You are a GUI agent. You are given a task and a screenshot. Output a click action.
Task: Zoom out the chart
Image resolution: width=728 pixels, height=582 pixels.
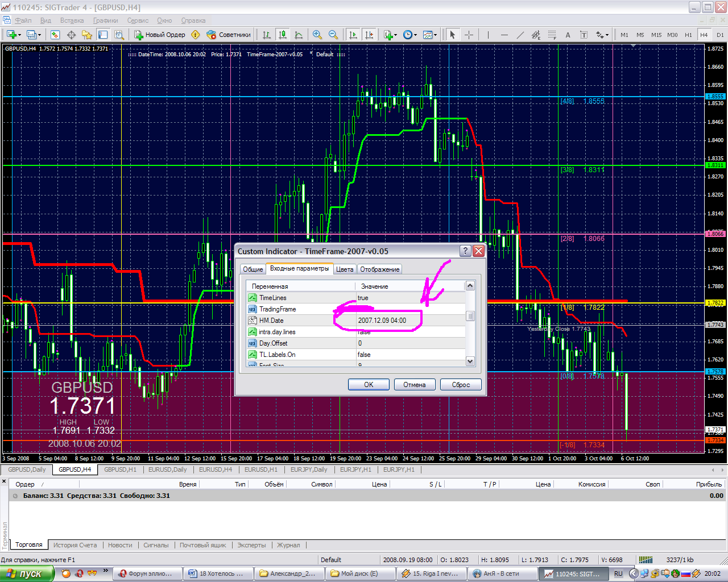tap(333, 35)
